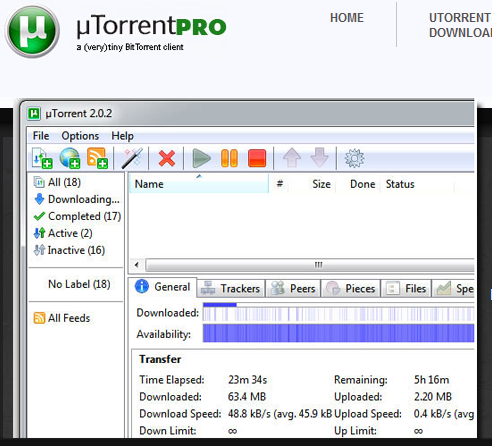The image size is (492, 446).
Task: Click the horizontal scrollbar thumb in torrent list
Action: (x=310, y=265)
